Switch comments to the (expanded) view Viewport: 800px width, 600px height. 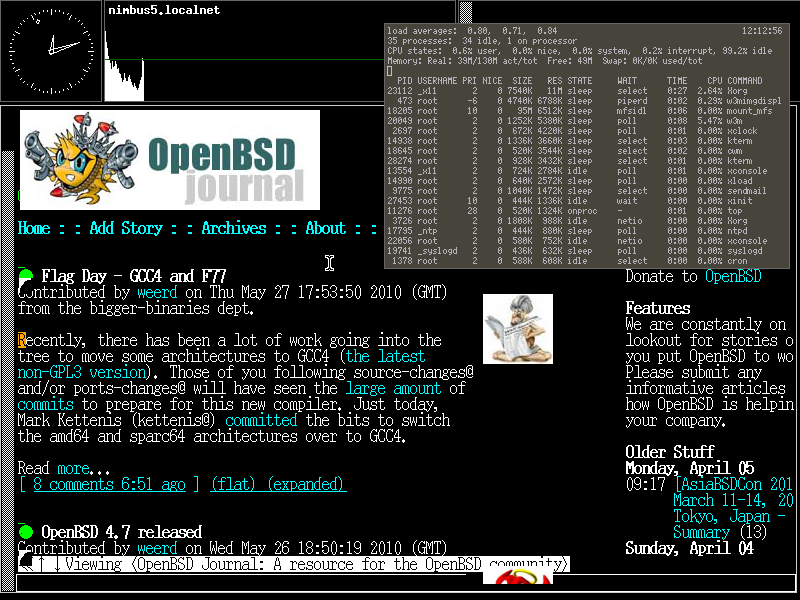pyautogui.click(x=305, y=484)
